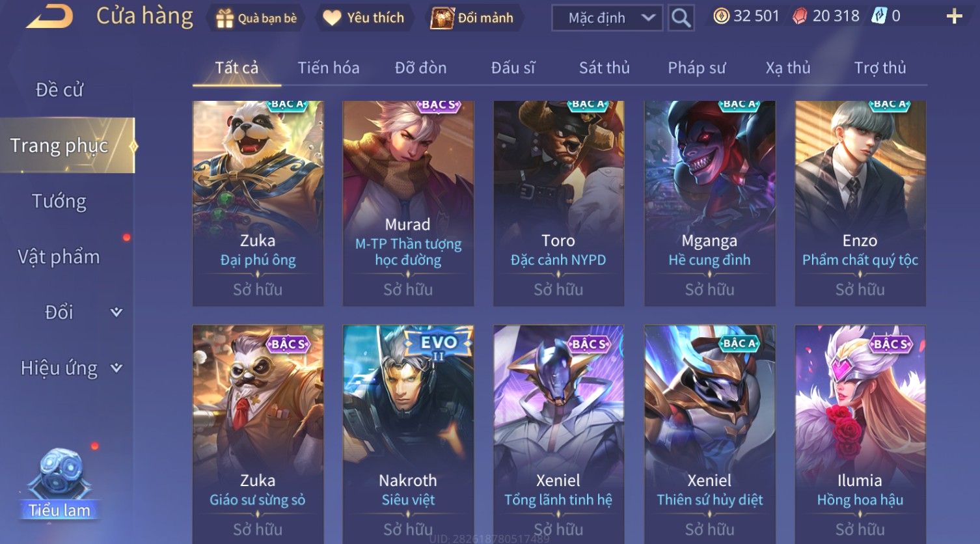Open Murad M-TP Thần tượng học đường card
The height and width of the screenshot is (544, 980).
click(408, 204)
